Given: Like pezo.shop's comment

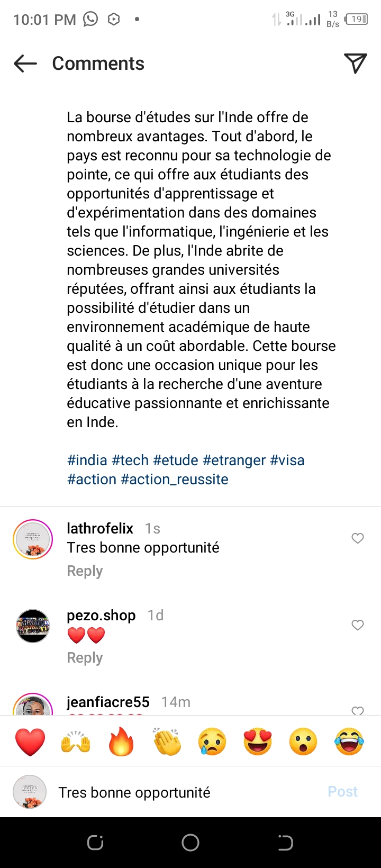Looking at the screenshot, I should (x=358, y=625).
